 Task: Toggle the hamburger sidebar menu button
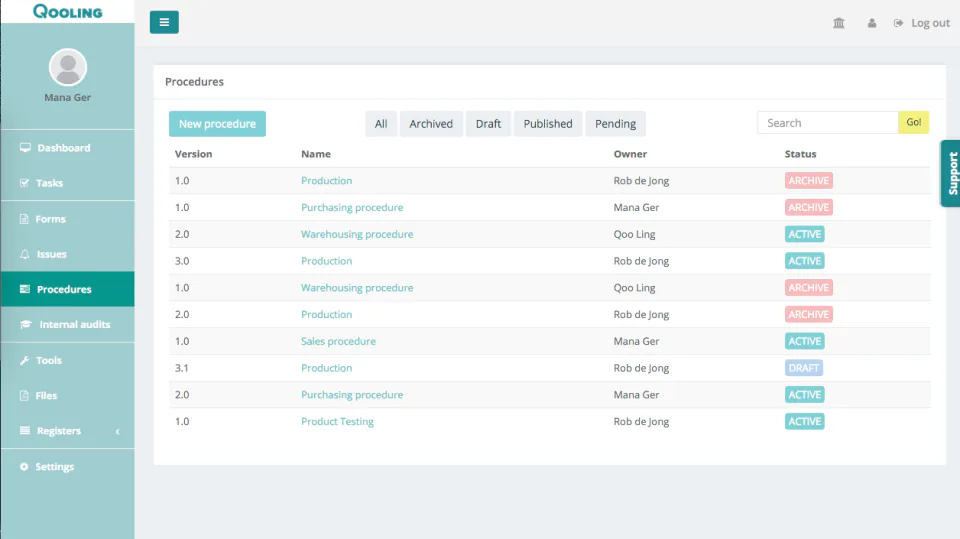coord(164,22)
